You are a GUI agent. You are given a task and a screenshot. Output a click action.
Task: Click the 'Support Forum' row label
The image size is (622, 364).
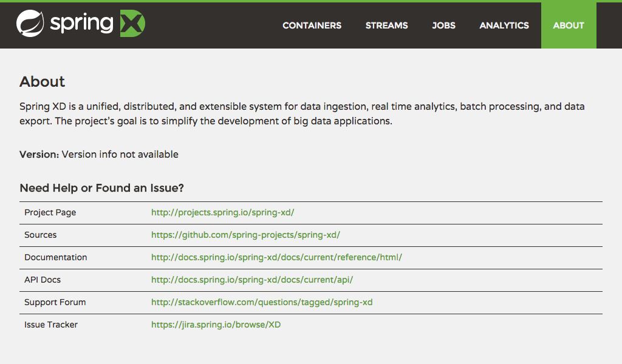pos(55,302)
